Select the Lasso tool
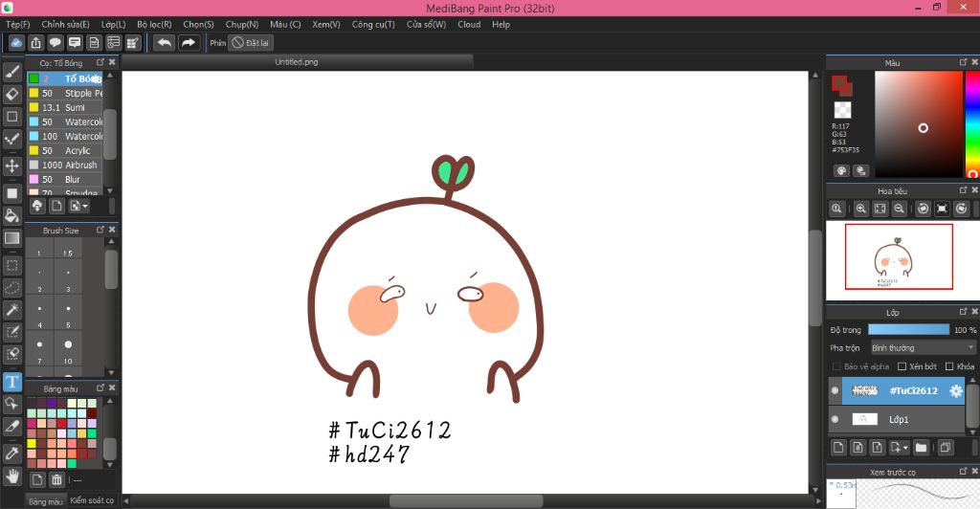Screen dimensions: 980x509 [11, 288]
